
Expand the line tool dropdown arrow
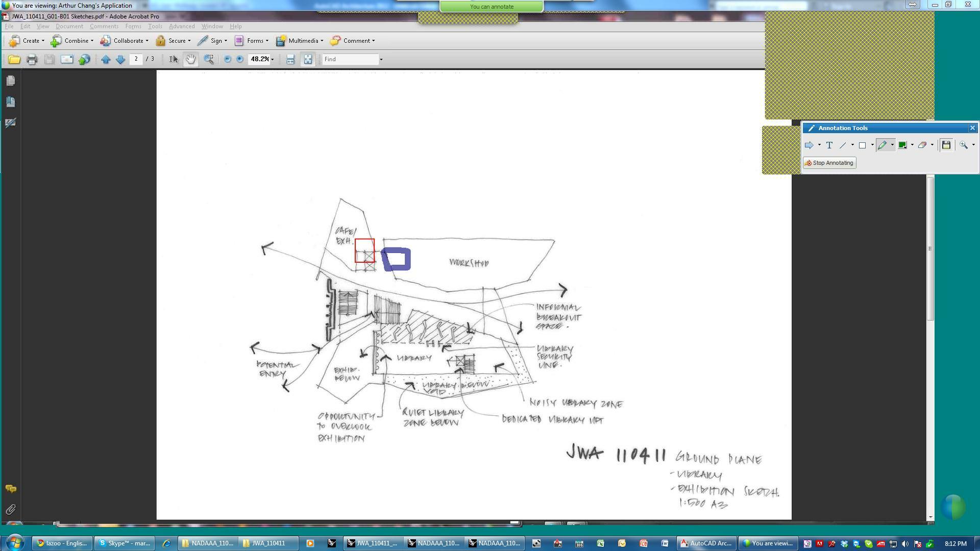click(x=852, y=145)
